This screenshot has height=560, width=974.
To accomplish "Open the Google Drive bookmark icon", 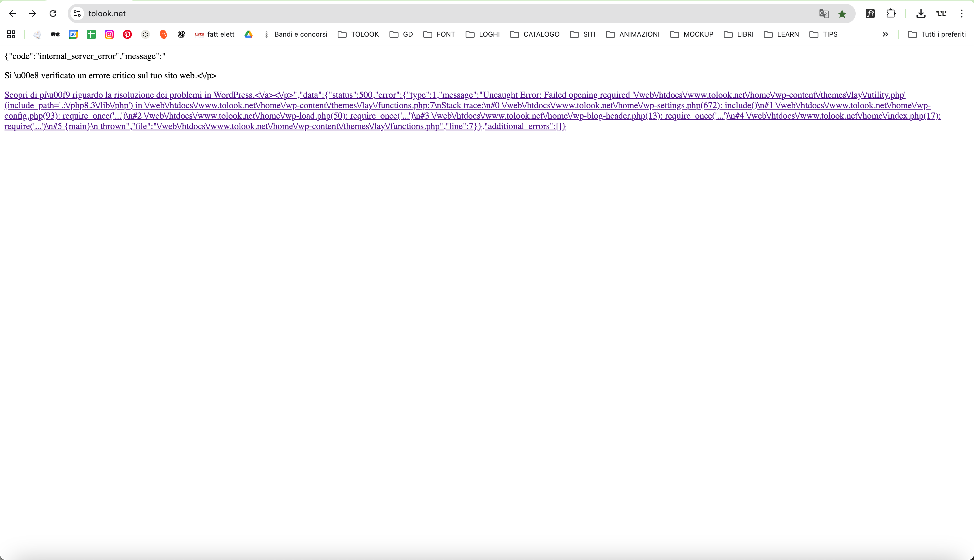I will pos(249,34).
